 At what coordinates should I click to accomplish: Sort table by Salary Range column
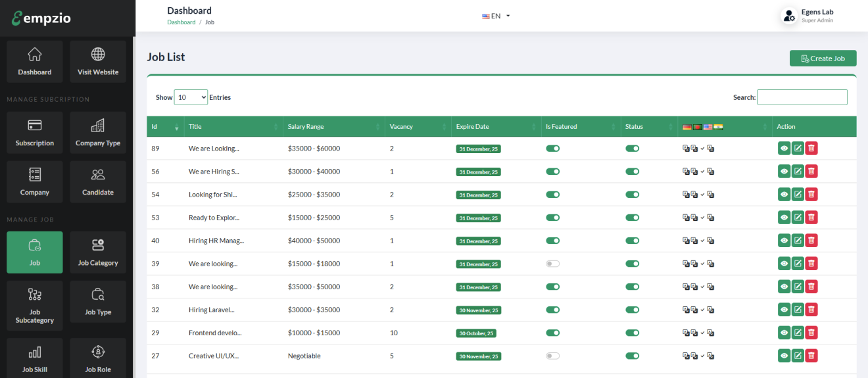(333, 127)
